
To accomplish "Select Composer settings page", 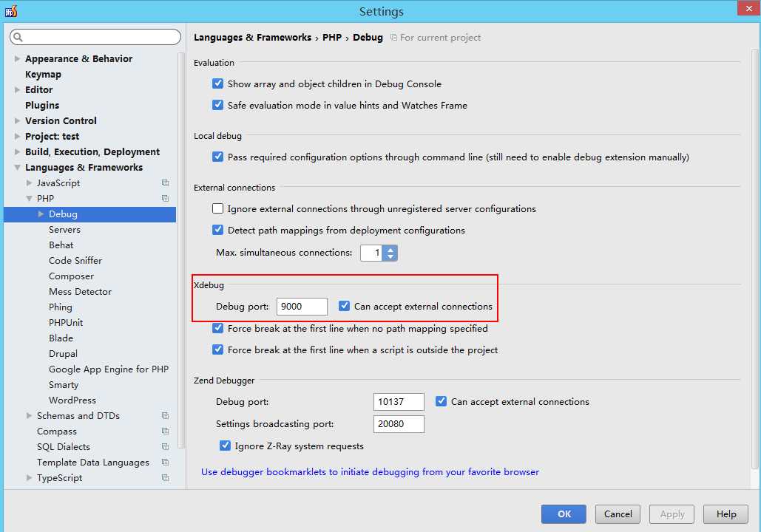I will (x=71, y=276).
